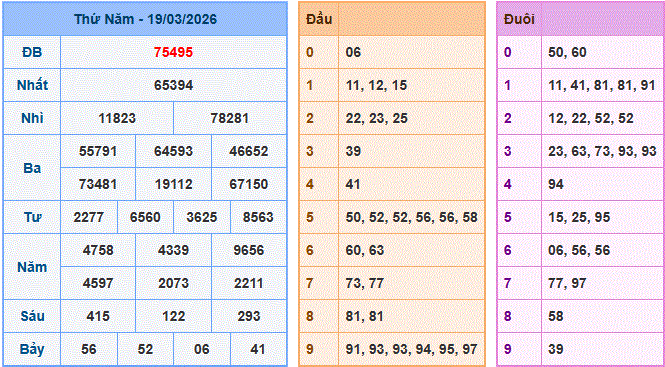
Task: Click number 56 in the Bảy row
Action: (x=89, y=349)
